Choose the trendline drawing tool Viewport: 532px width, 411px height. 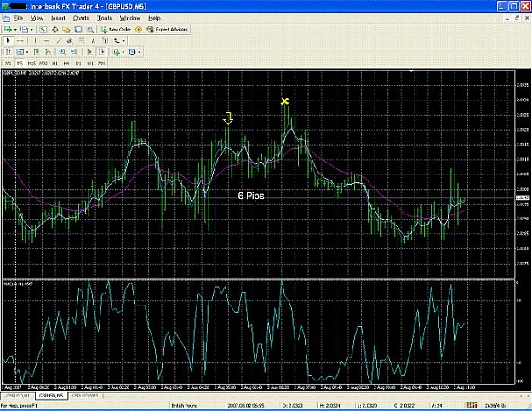(x=59, y=41)
